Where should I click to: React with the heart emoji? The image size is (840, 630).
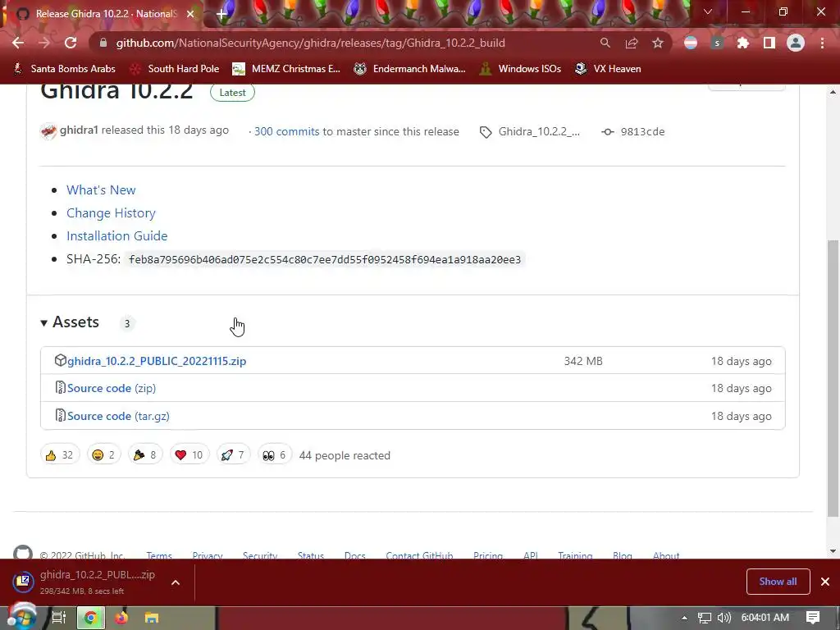189,455
